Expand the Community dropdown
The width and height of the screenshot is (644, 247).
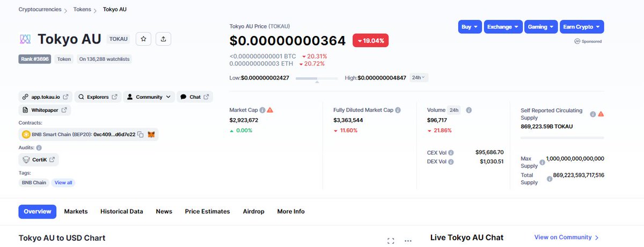[149, 97]
